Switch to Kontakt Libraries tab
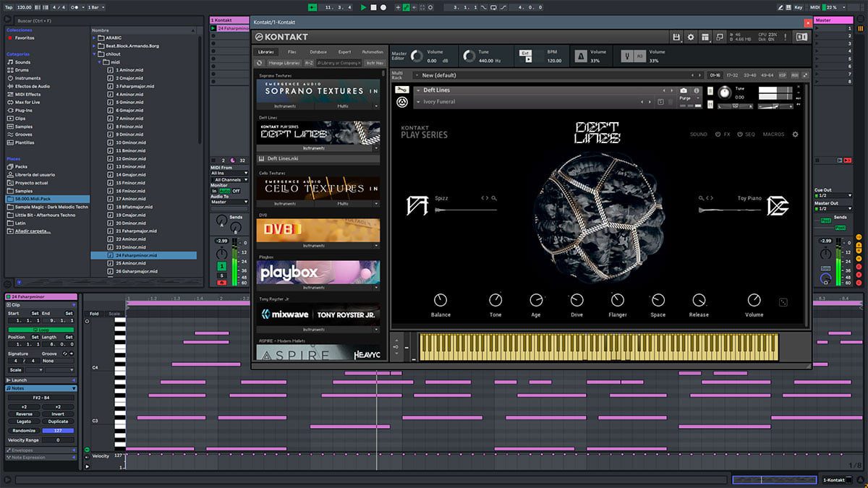The image size is (868, 488). (x=266, y=52)
